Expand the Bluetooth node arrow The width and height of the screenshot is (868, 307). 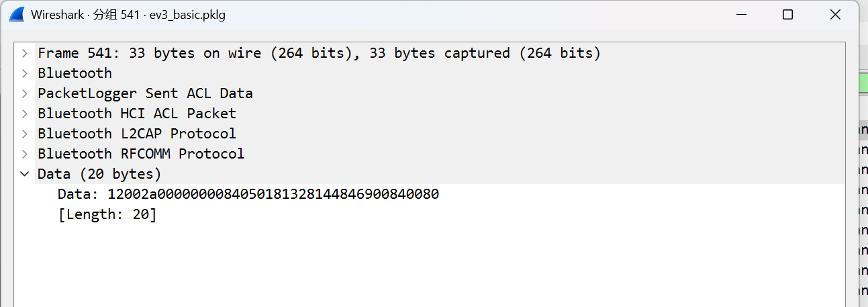[x=25, y=73]
